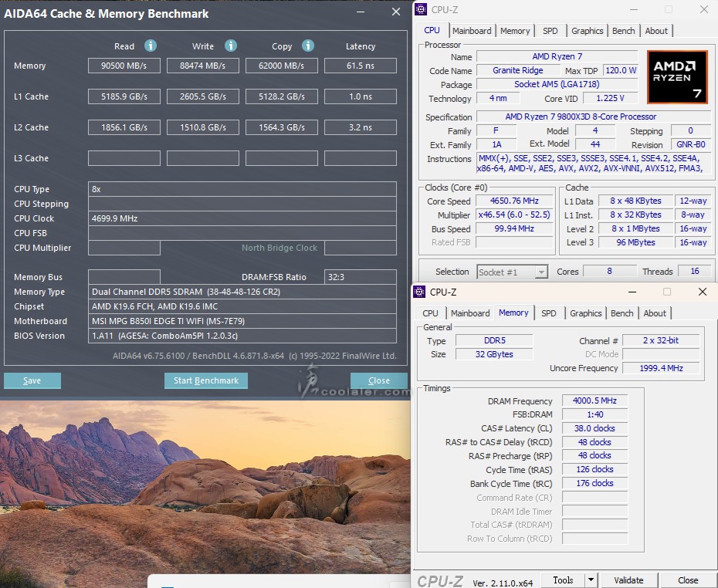Minimize the AIDA64 benchmark window
The image size is (718, 588).
[361, 12]
